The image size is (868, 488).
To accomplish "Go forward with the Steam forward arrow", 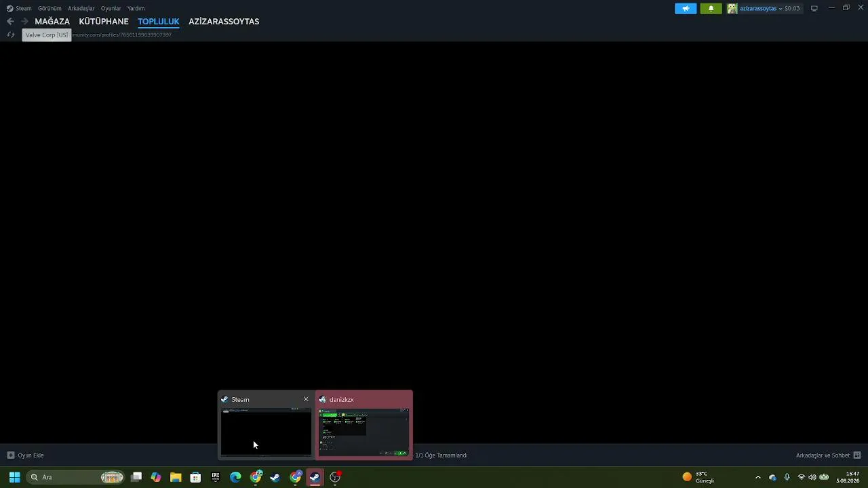I will (24, 22).
